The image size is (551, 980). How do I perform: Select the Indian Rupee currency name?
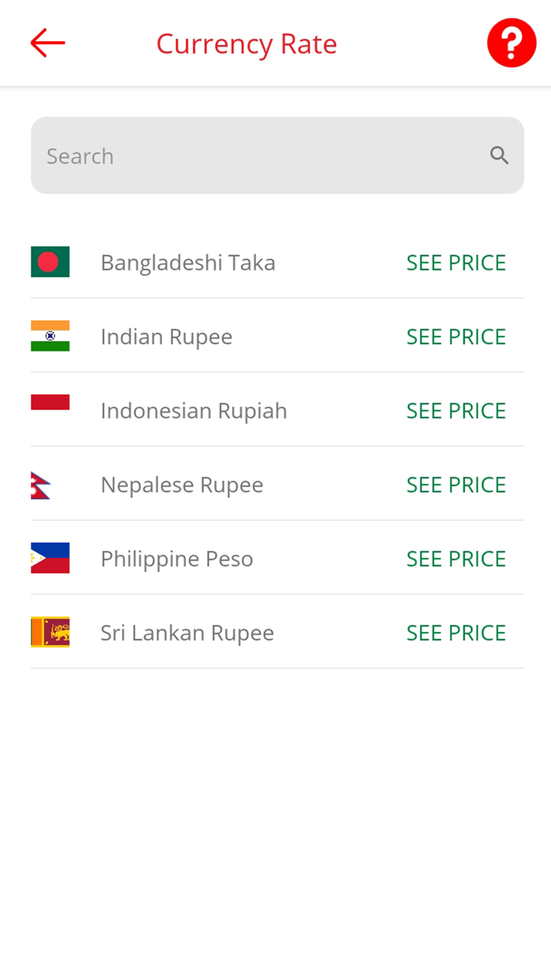coord(166,336)
